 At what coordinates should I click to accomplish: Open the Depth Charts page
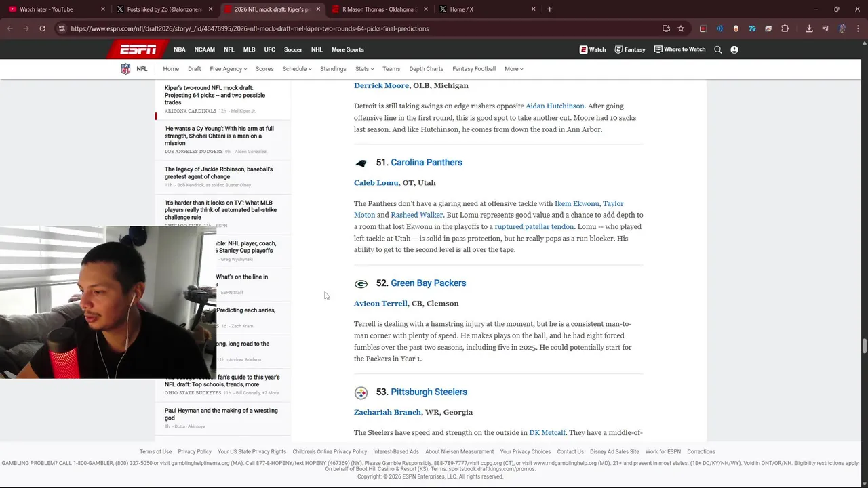tap(426, 69)
